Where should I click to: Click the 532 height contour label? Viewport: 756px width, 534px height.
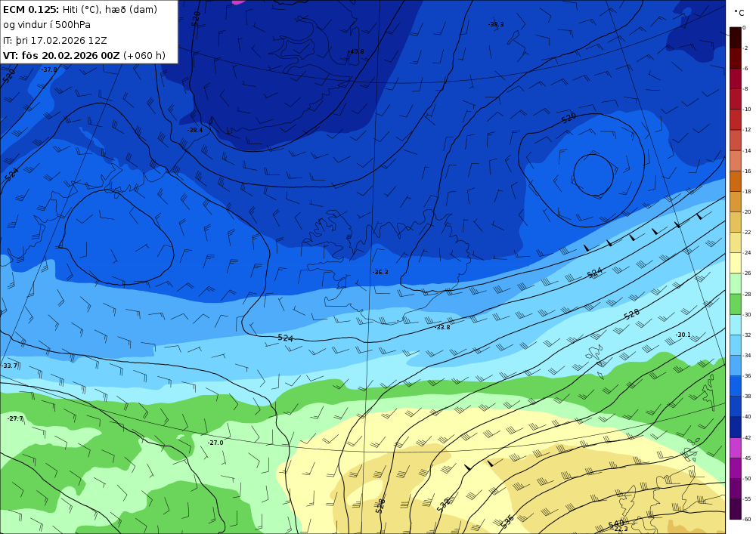point(443,505)
